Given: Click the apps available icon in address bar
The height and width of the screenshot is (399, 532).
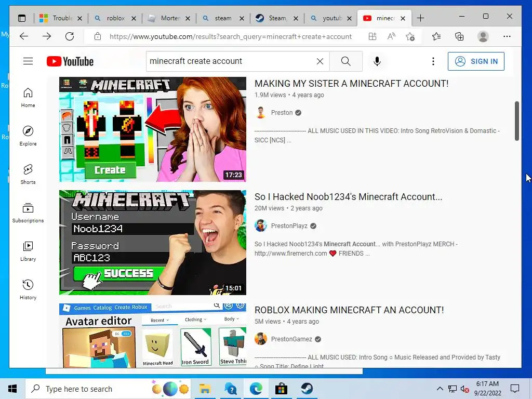Looking at the screenshot, I should point(373,36).
